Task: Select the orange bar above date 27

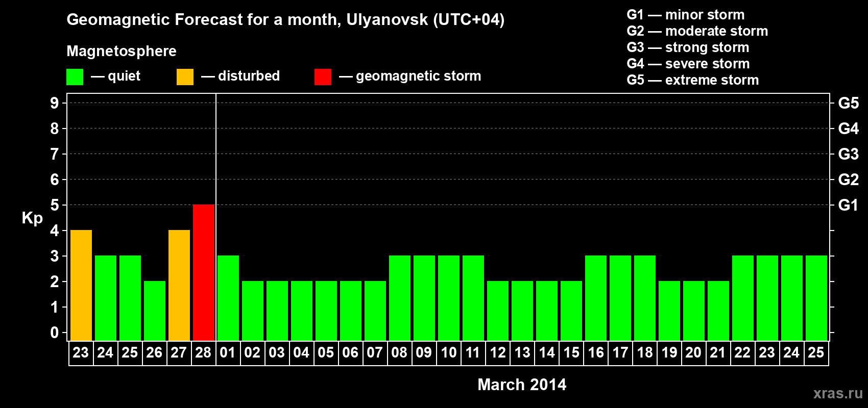Action: click(179, 285)
